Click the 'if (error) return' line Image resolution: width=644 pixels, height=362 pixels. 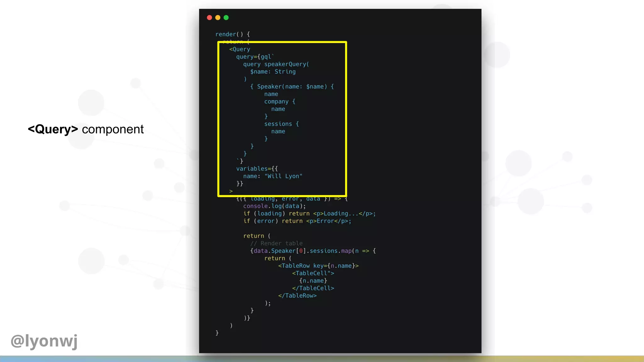point(297,221)
